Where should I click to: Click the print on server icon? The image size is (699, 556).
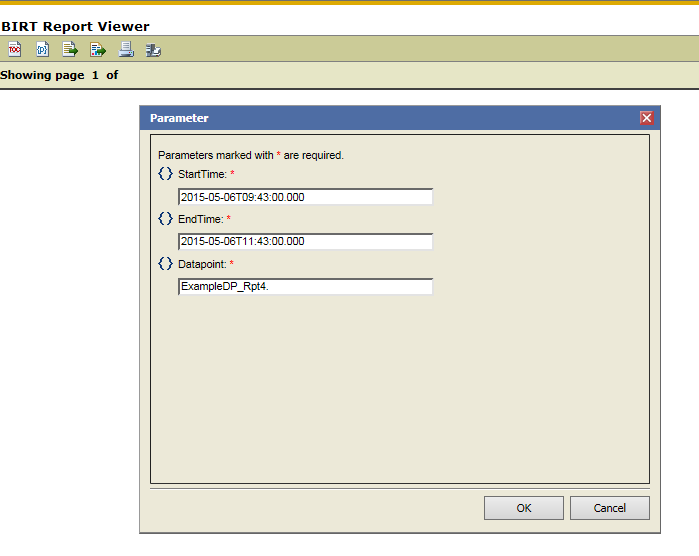153,49
